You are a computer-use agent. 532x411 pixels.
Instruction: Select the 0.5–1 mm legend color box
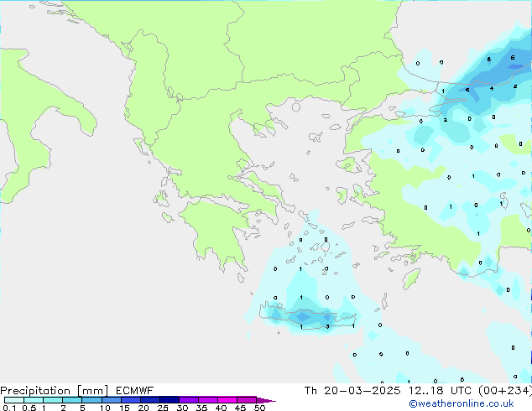click(x=34, y=400)
